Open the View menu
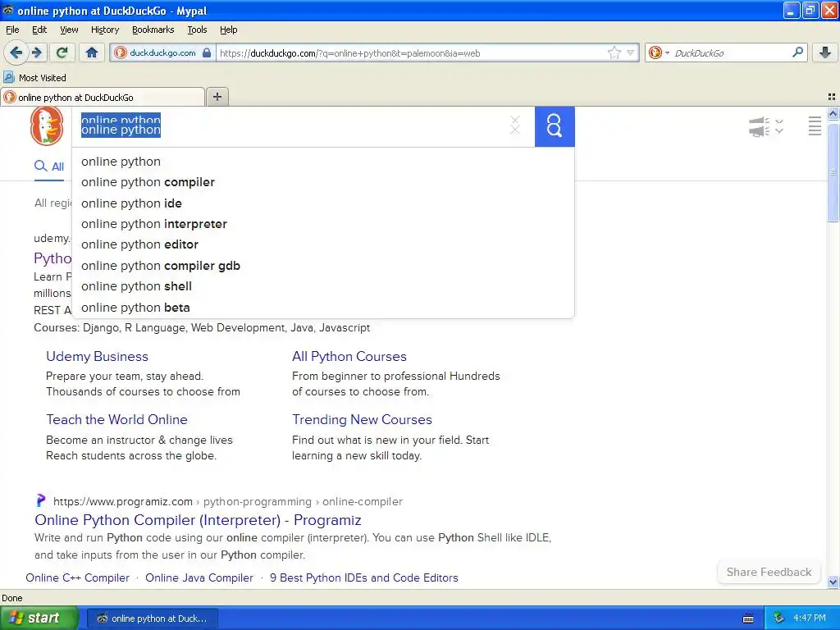Viewport: 840px width, 630px height. tap(69, 30)
